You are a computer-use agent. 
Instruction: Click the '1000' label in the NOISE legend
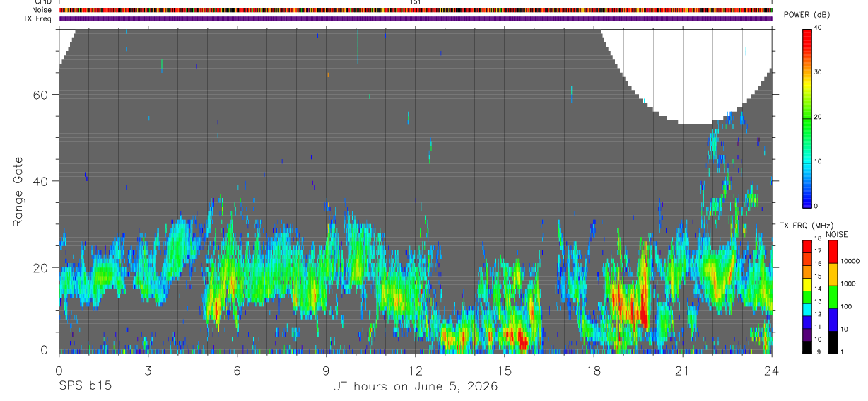pos(848,284)
